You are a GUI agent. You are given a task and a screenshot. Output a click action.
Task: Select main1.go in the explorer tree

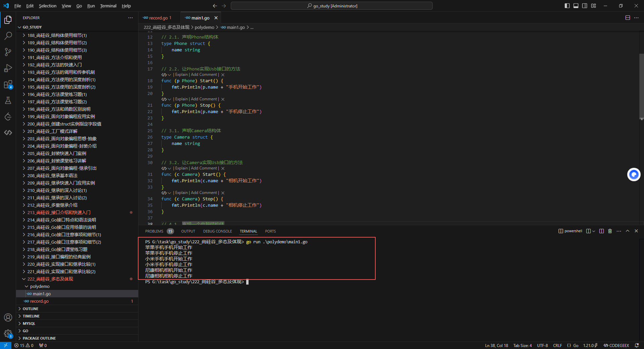[x=77, y=294]
